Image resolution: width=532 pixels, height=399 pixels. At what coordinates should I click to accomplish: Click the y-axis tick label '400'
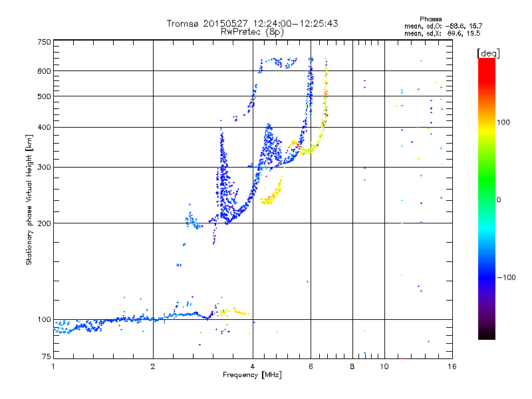coord(45,127)
